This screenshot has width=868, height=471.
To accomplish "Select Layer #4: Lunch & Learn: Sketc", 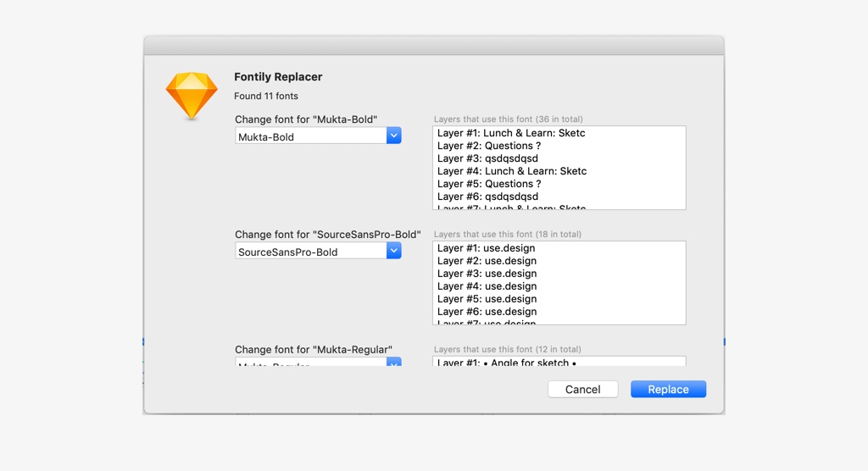I will 559,171.
